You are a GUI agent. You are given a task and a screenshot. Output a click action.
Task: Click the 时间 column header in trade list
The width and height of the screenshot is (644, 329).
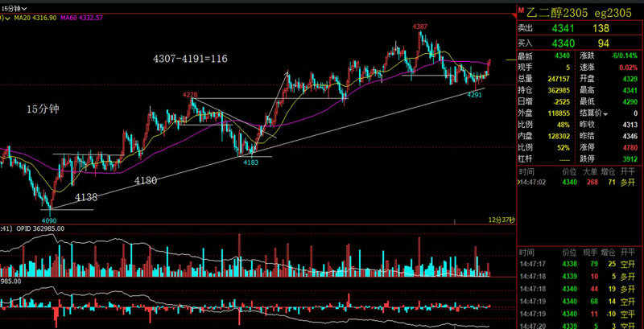(526, 172)
